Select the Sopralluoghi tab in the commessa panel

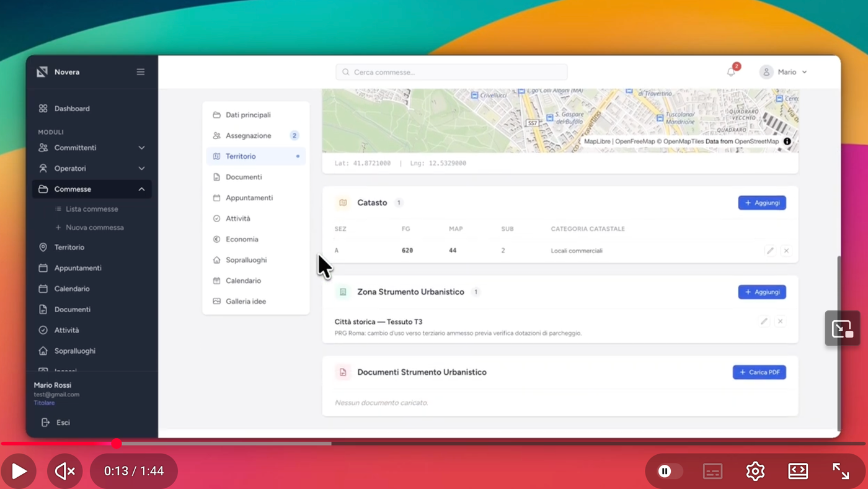[x=256, y=259]
